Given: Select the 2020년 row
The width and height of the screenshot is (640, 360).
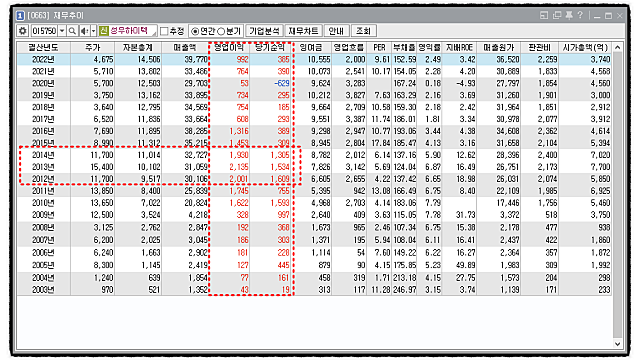Looking at the screenshot, I should click(314, 83).
